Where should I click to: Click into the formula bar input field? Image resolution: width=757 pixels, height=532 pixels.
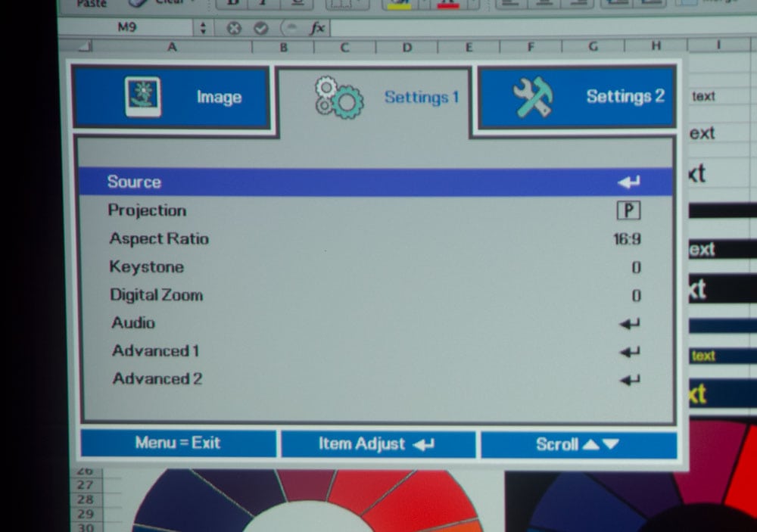point(543,27)
